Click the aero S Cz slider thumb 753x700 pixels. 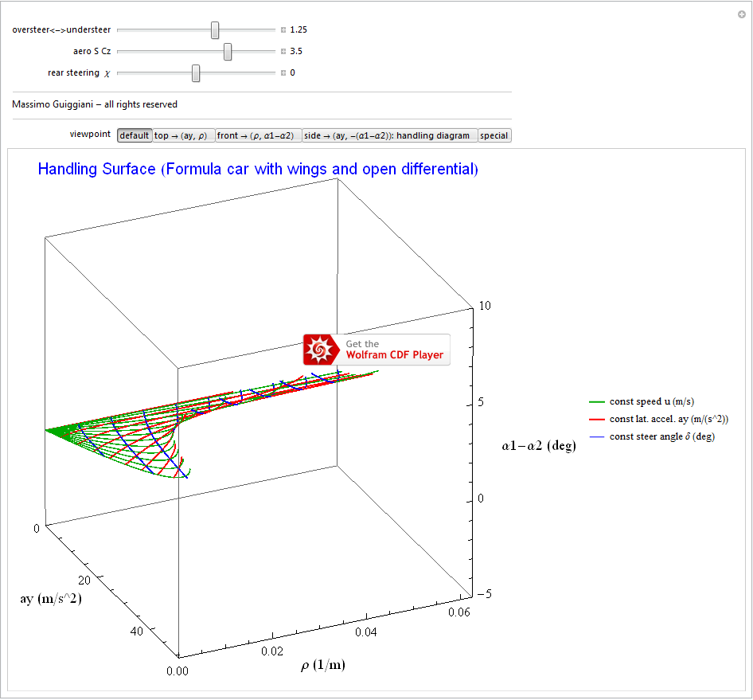click(228, 52)
